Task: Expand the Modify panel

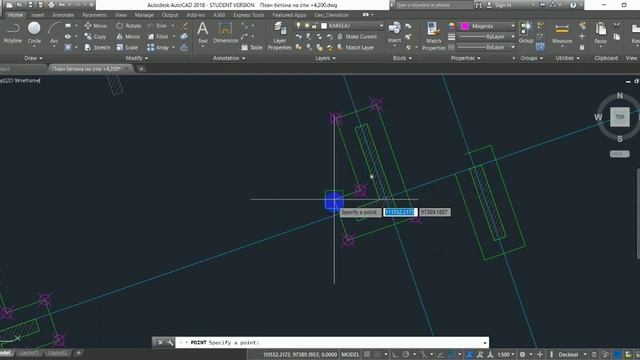Action: [x=137, y=58]
